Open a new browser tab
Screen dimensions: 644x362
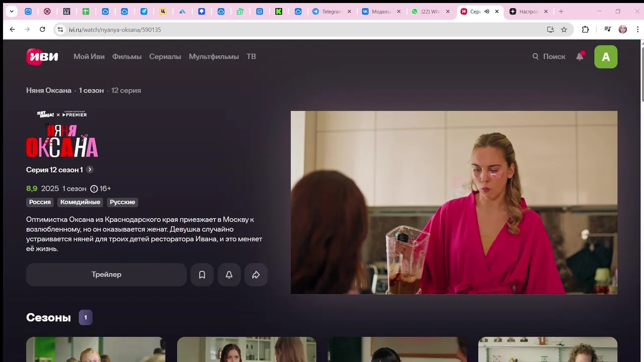561,11
